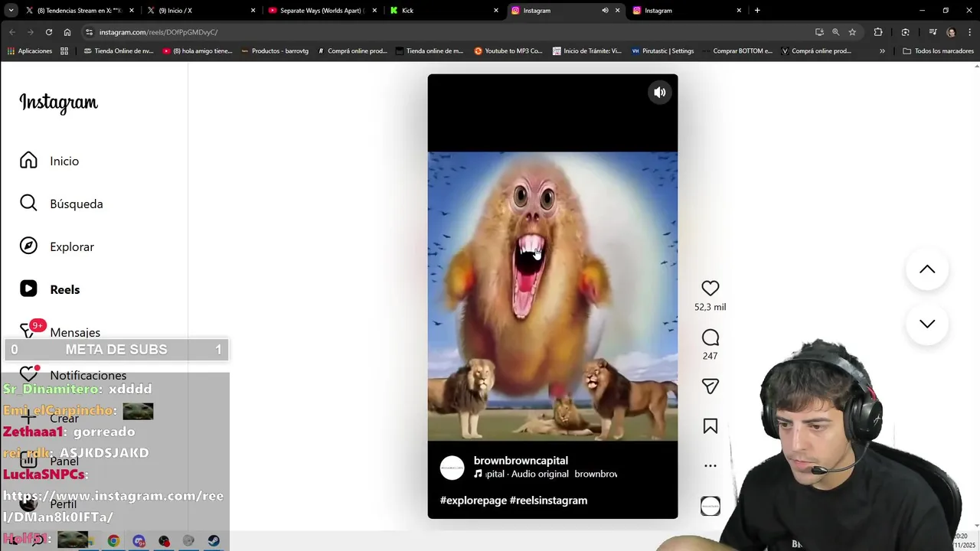Open the Chrome profile avatar
Viewport: 980px width, 551px height.
click(x=951, y=32)
